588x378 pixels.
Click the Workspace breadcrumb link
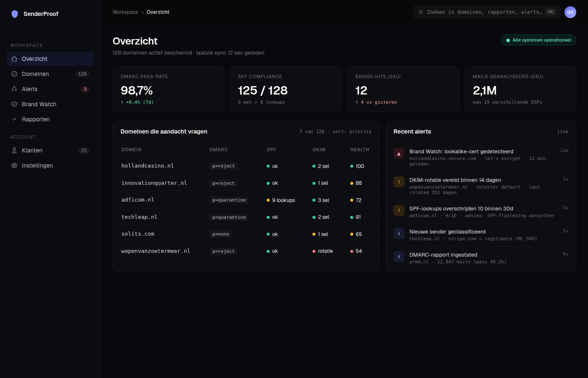[125, 12]
